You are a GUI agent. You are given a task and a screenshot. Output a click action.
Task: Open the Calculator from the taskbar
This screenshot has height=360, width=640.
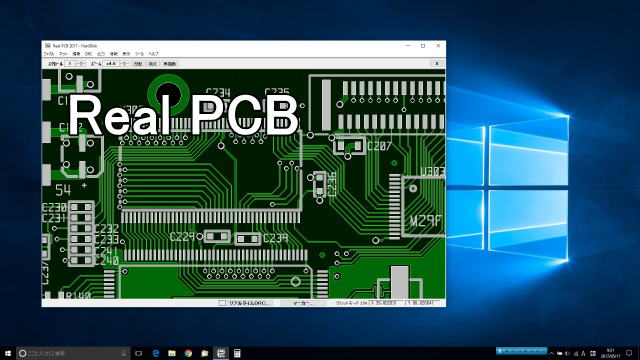pyautogui.click(x=237, y=353)
